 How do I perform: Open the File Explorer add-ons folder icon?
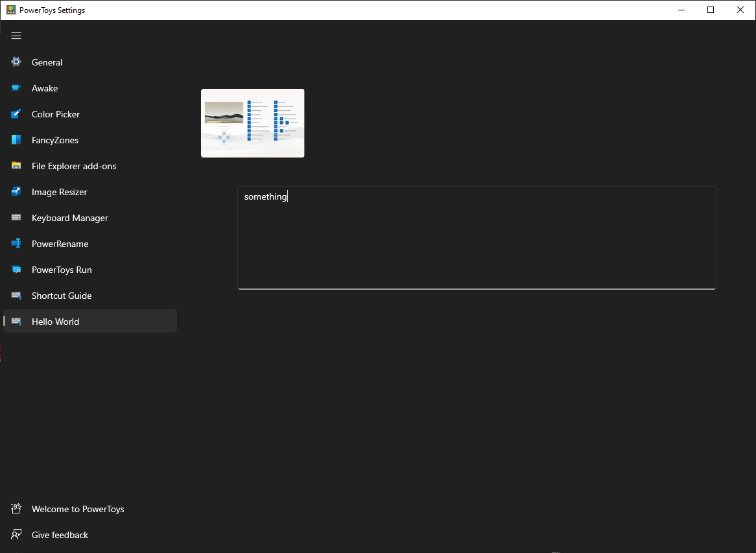tap(16, 166)
